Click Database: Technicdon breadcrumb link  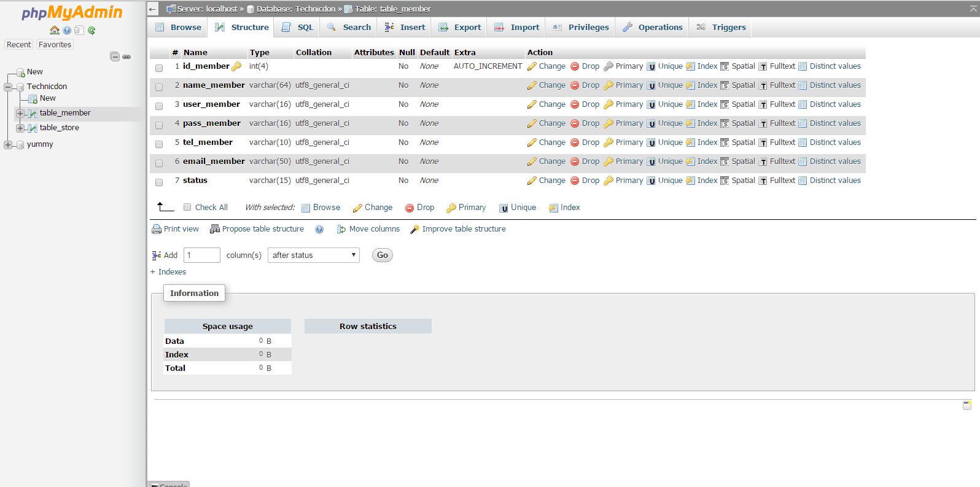pos(295,9)
